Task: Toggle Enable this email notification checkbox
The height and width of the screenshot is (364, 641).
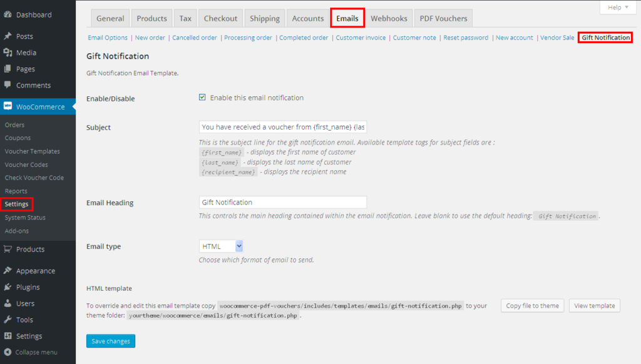Action: tap(202, 98)
